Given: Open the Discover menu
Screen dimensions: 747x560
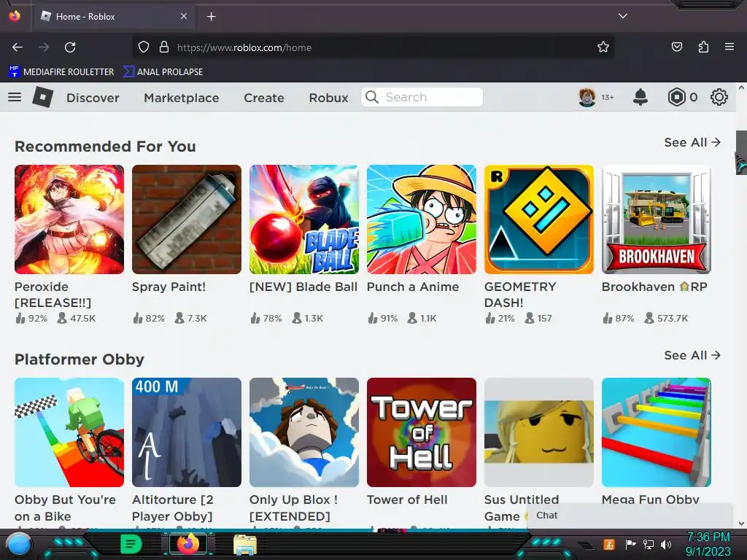Looking at the screenshot, I should coord(93,98).
